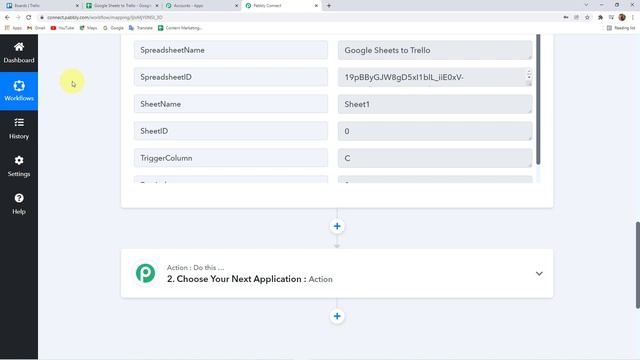Open the Translate bookmark

pyautogui.click(x=140, y=28)
